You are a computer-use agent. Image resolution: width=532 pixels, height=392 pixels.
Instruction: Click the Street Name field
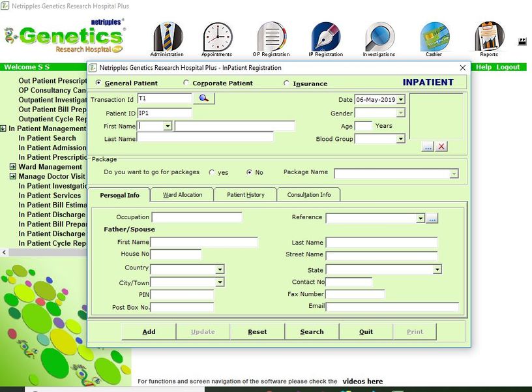(x=381, y=255)
